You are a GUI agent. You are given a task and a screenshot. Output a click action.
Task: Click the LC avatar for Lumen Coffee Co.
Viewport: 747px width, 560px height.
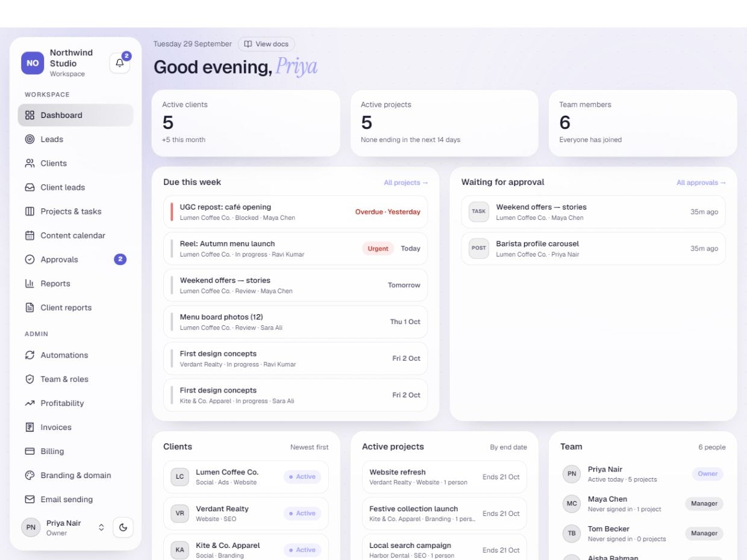[x=180, y=477]
